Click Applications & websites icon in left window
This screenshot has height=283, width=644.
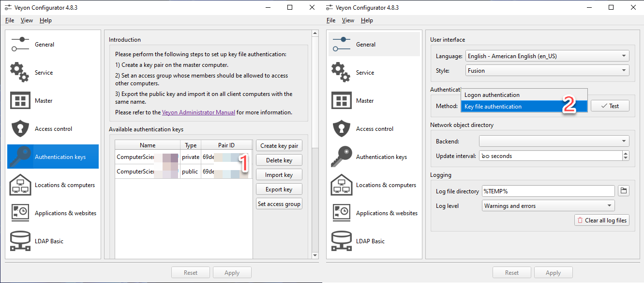click(20, 213)
